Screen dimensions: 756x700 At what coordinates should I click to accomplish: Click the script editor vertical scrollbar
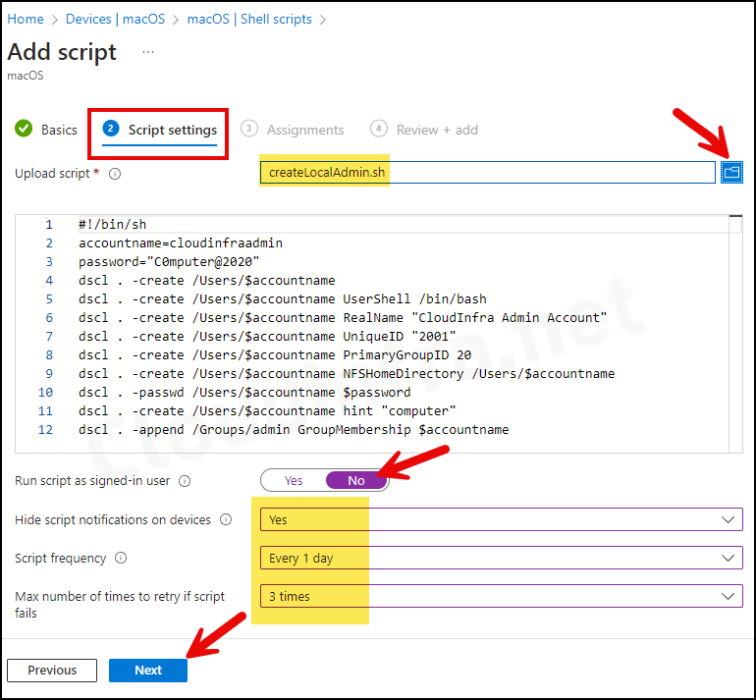[x=735, y=334]
